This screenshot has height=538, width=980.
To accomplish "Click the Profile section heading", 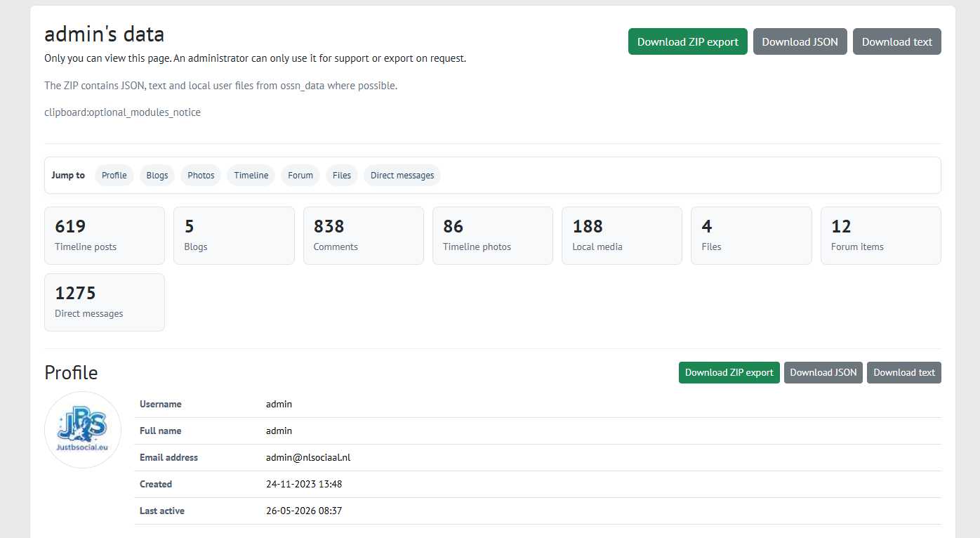I will pos(71,372).
